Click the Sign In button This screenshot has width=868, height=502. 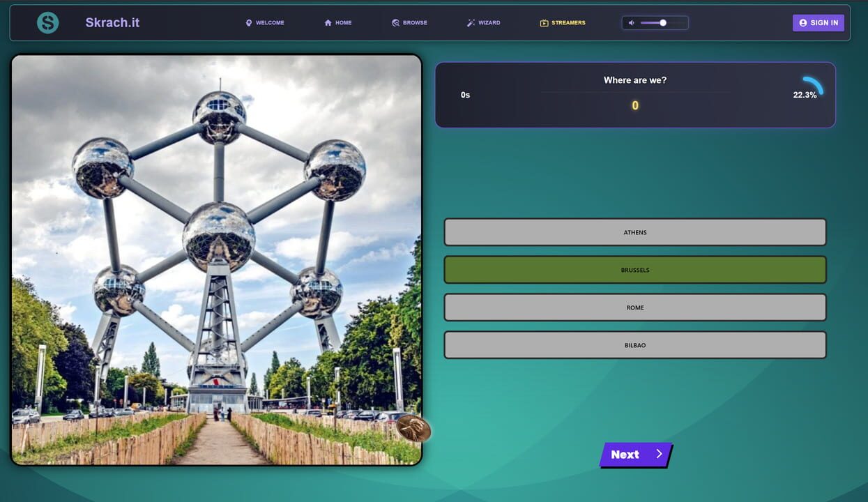tap(818, 22)
